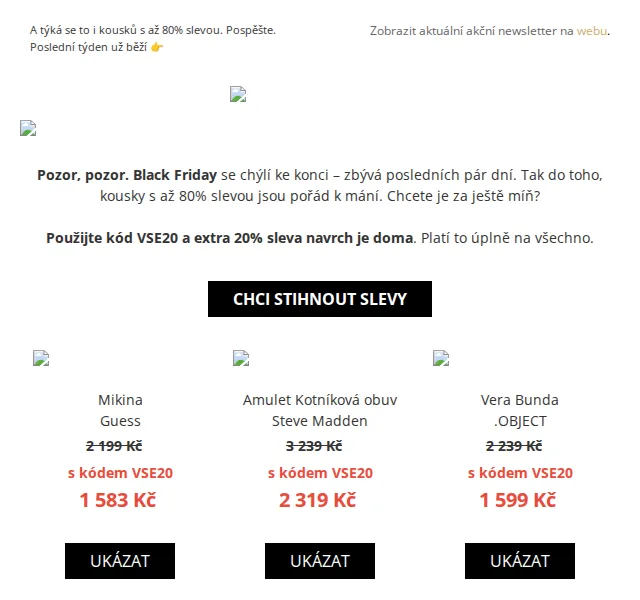
Task: Click UKÁZAT under Mikina Guess
Action: (120, 561)
